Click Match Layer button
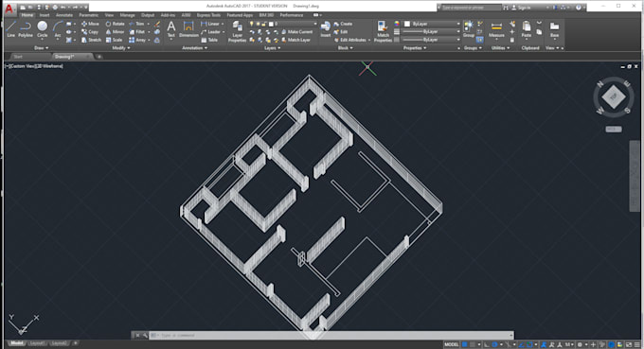This screenshot has height=349, width=644. 296,40
